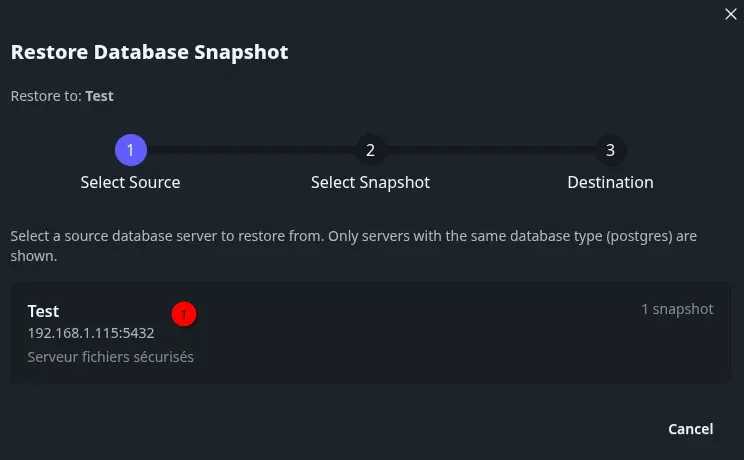This screenshot has width=744, height=460.
Task: Select the 'Select Source' step label
Action: [x=131, y=183]
